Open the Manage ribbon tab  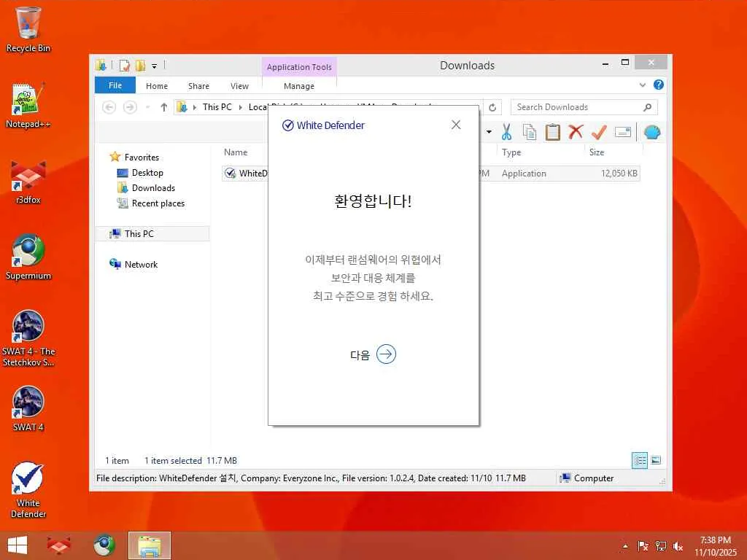(298, 86)
